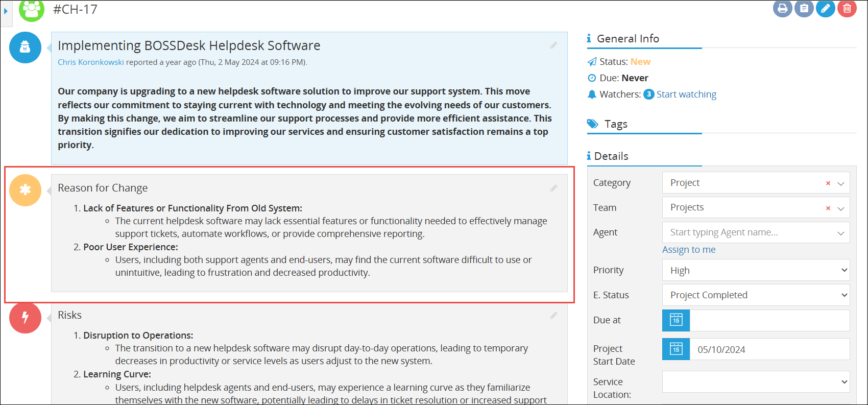Viewport: 868px width, 405px height.
Task: Click the blue pencil edit button
Action: point(825,8)
